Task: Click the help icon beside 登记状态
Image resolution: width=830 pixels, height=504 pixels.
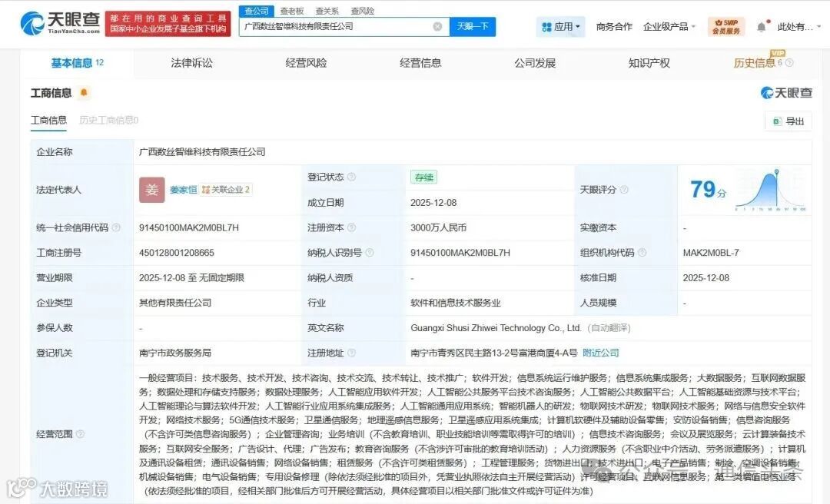Action: [x=351, y=177]
